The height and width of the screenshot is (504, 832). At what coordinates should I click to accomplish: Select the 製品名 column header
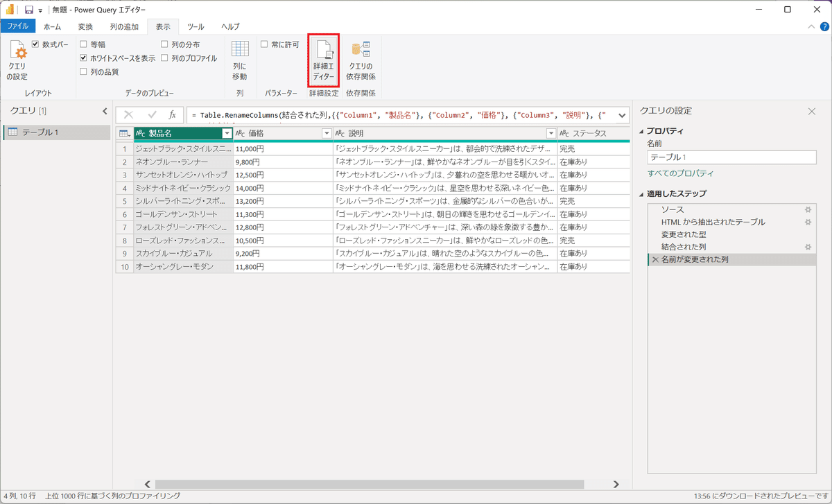(x=183, y=134)
